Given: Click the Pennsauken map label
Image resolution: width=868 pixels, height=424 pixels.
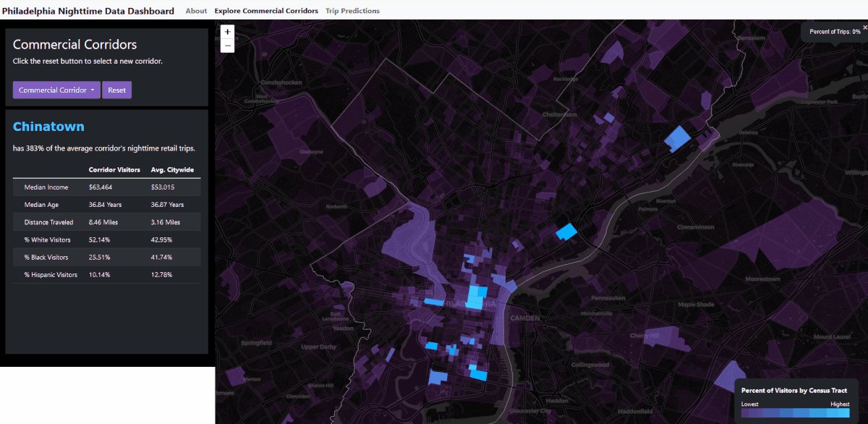Looking at the screenshot, I should point(608,298).
